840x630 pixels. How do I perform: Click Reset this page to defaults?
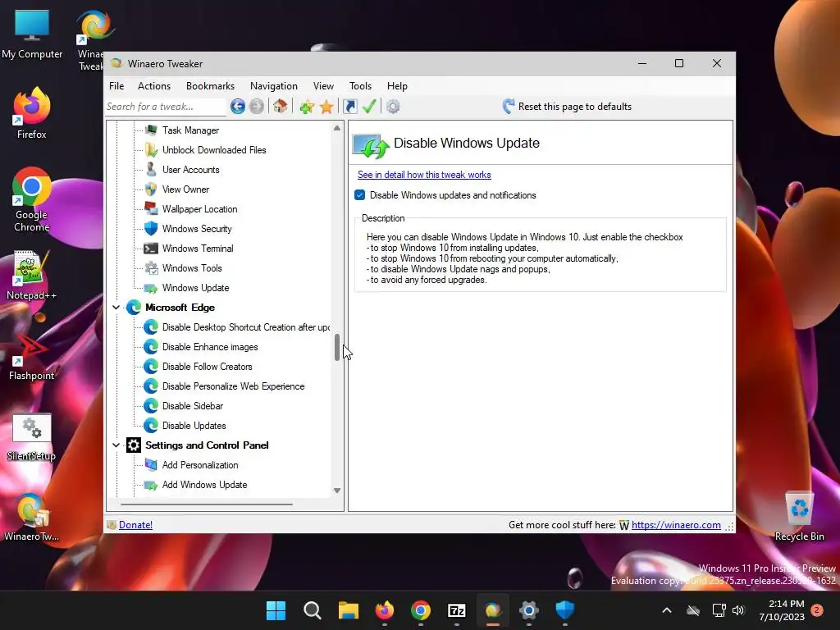[568, 106]
